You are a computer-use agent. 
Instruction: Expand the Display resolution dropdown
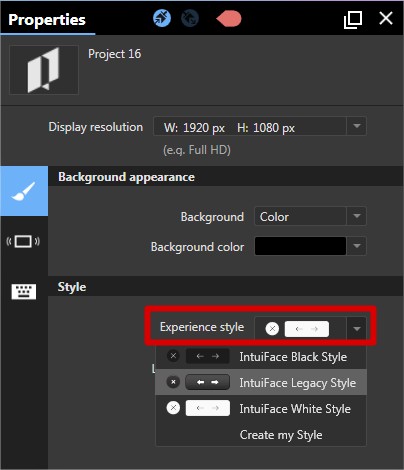coord(357,126)
